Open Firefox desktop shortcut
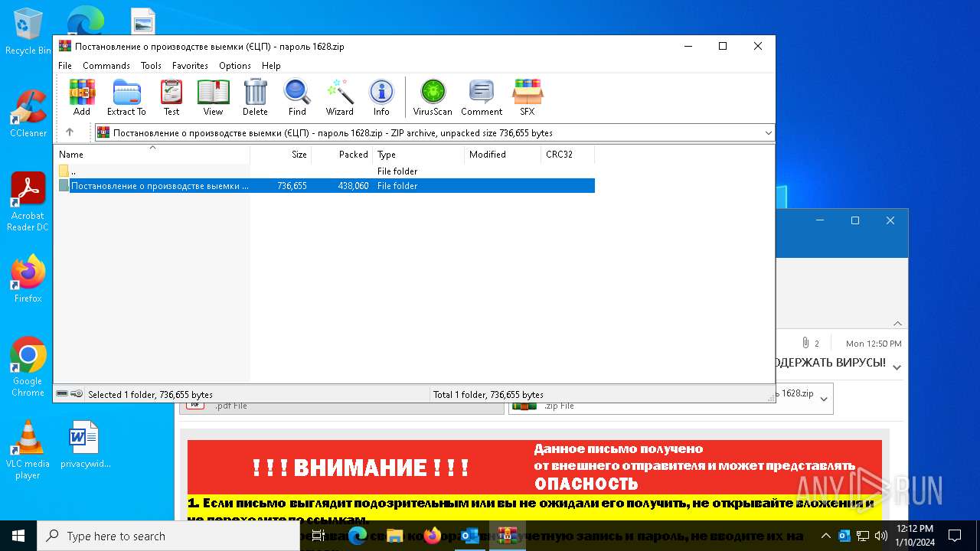980x551 pixels. point(28,279)
